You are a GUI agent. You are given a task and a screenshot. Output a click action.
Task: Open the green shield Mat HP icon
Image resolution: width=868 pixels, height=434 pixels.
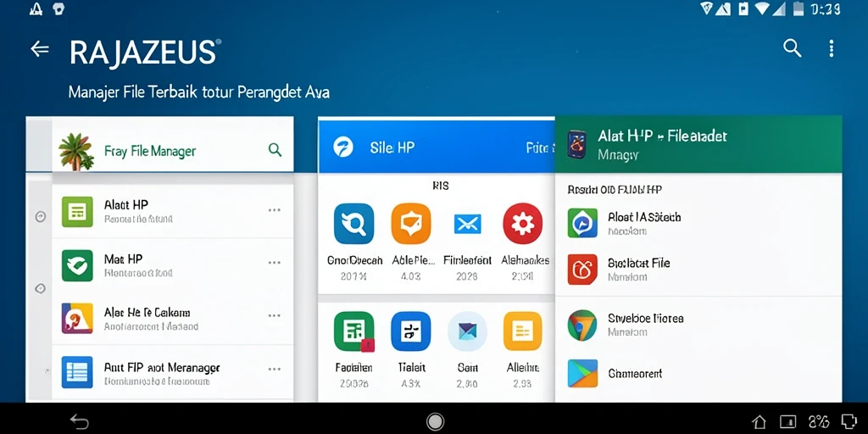77,265
